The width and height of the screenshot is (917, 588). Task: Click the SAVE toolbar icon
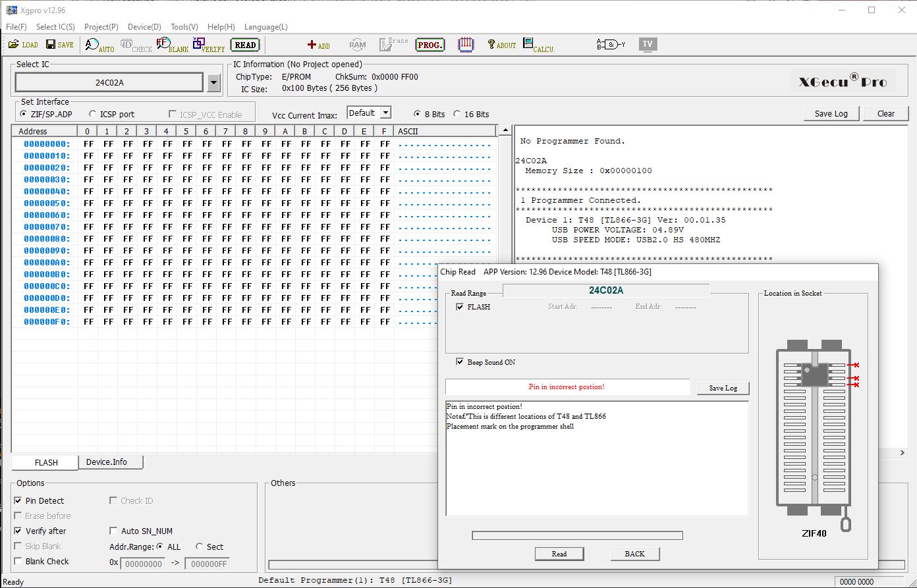point(59,45)
